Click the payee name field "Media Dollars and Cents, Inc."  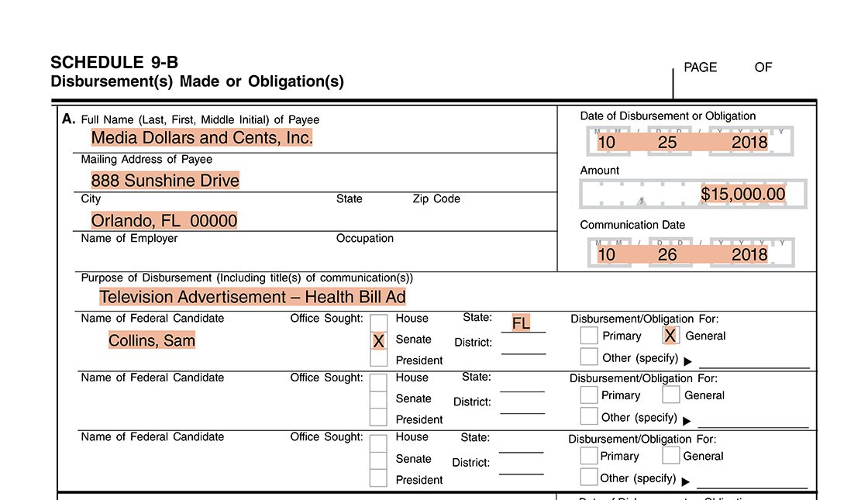click(x=201, y=138)
